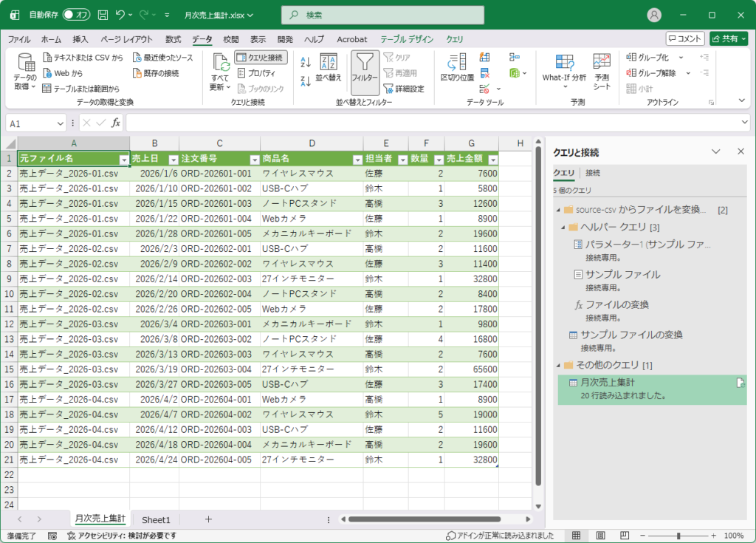Image resolution: width=756 pixels, height=543 pixels.
Task: Open 売上金額 column filter dropdown
Action: click(492, 160)
